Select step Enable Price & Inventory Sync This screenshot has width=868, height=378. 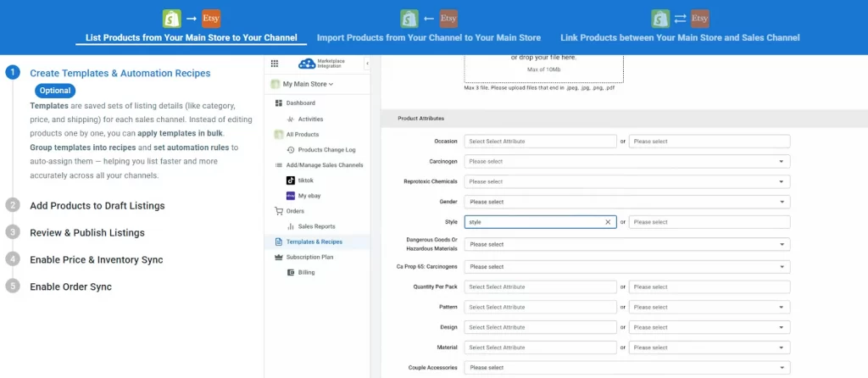[x=97, y=259]
